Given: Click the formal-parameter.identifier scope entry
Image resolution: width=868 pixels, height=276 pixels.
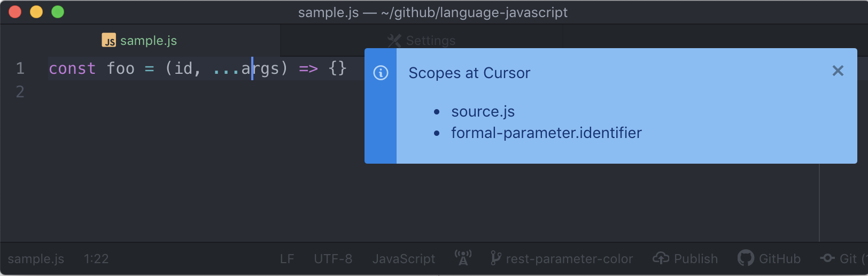Looking at the screenshot, I should pos(546,133).
